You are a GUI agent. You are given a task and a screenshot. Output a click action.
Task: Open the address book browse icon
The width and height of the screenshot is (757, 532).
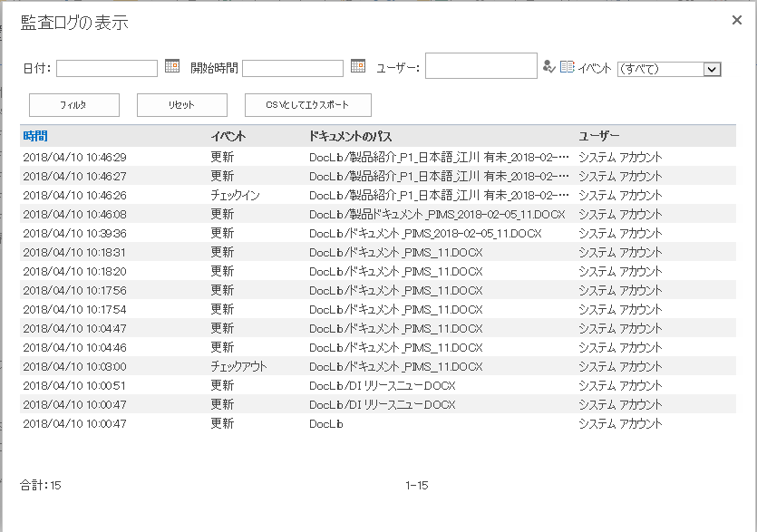click(x=567, y=67)
